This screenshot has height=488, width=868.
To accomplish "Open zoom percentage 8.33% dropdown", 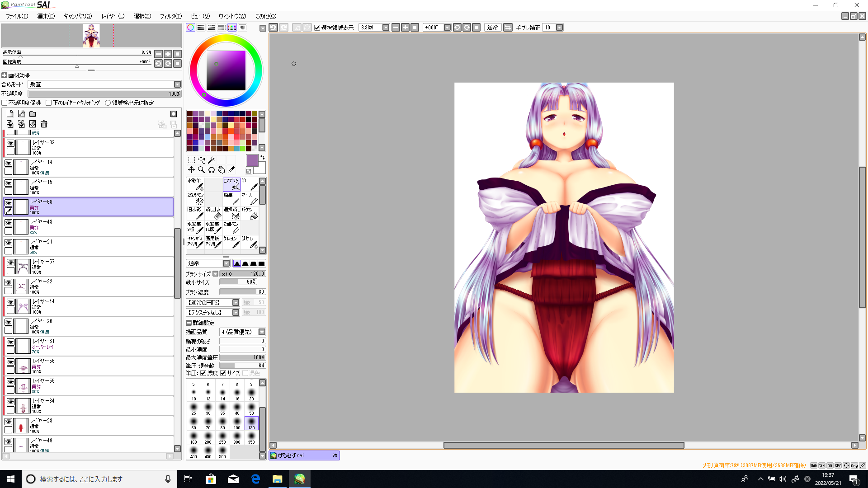I will (x=386, y=28).
